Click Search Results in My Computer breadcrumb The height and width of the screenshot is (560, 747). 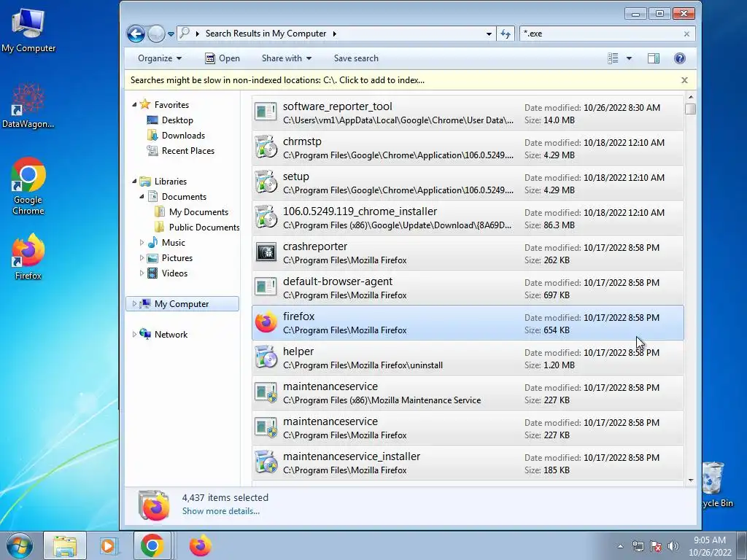point(266,34)
